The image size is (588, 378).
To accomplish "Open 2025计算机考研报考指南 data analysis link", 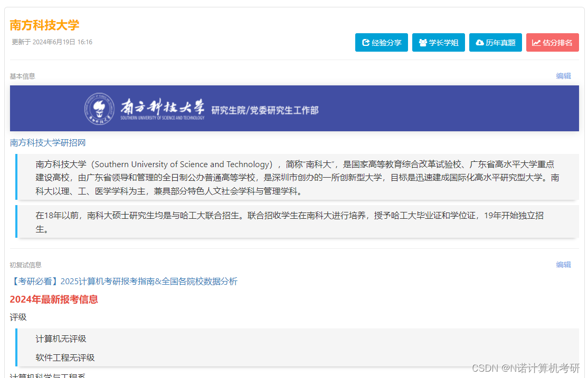I will tap(124, 282).
